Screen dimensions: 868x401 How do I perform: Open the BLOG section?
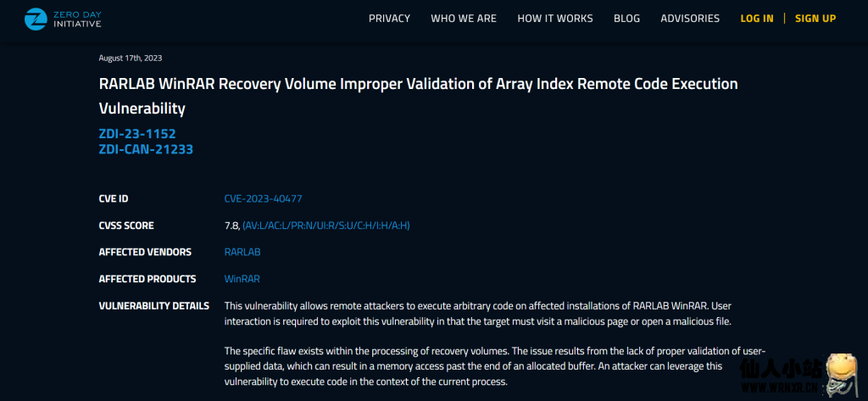(x=626, y=19)
